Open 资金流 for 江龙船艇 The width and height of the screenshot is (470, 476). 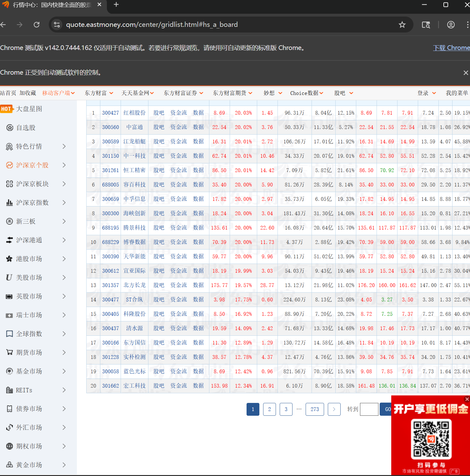point(178,141)
